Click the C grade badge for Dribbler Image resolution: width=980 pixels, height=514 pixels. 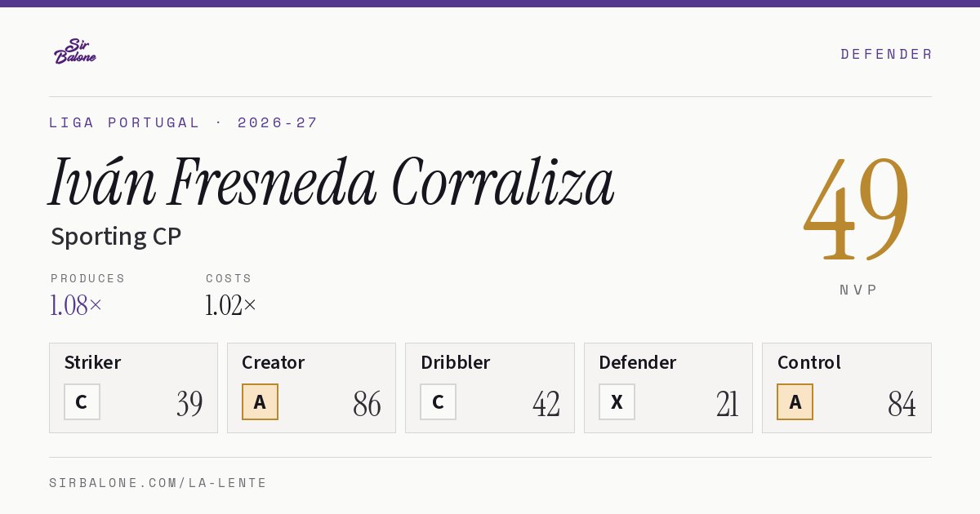(x=438, y=401)
